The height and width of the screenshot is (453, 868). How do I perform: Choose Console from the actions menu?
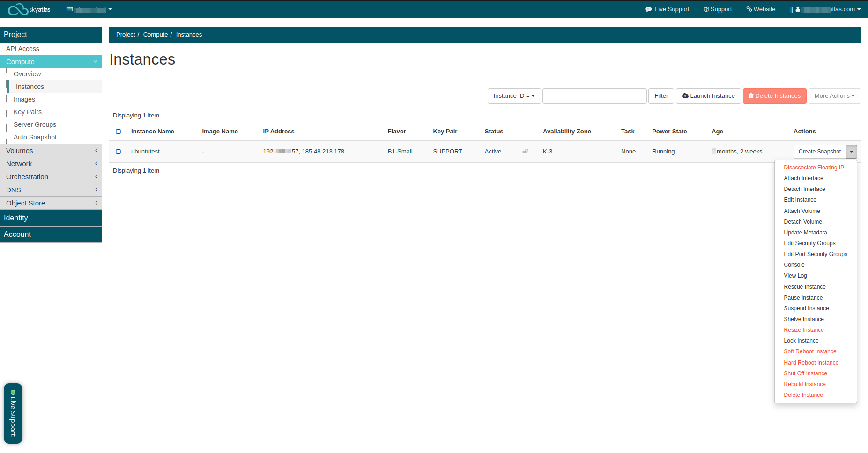click(794, 265)
